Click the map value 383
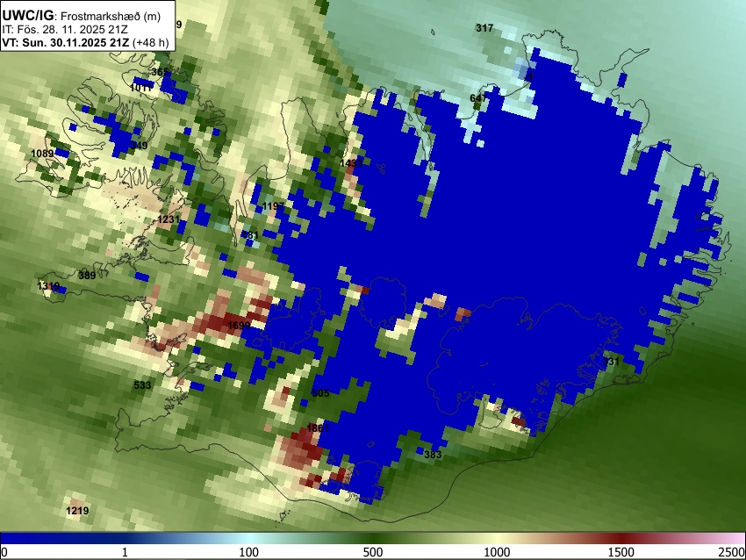Viewport: 746px width, 560px height. (433, 455)
